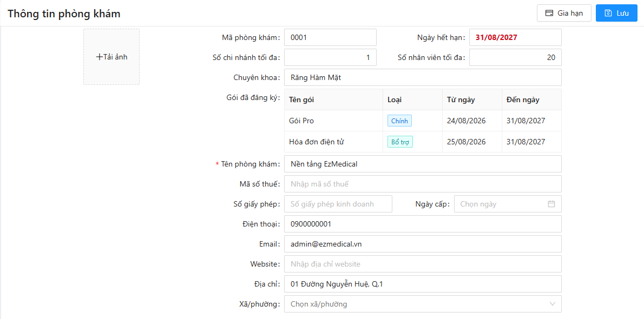Focus the Số giấy phép input

(x=338, y=204)
